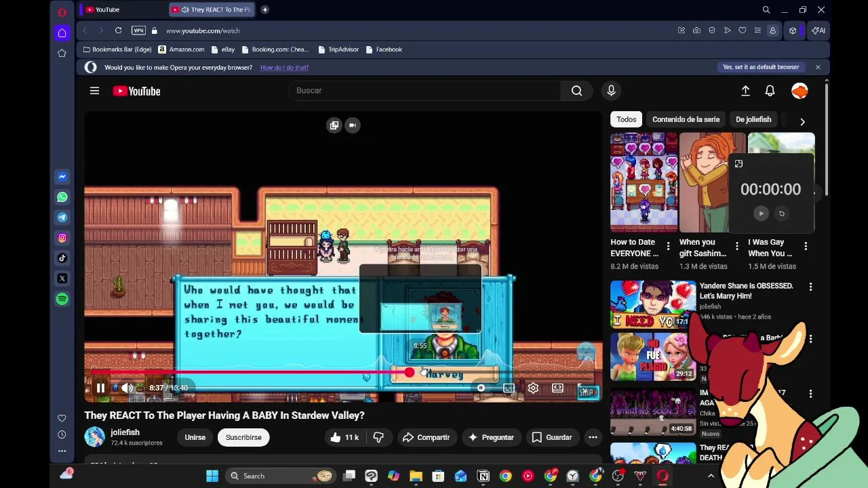The height and width of the screenshot is (488, 868).
Task: Submit search with the magnifier button
Action: (576, 91)
